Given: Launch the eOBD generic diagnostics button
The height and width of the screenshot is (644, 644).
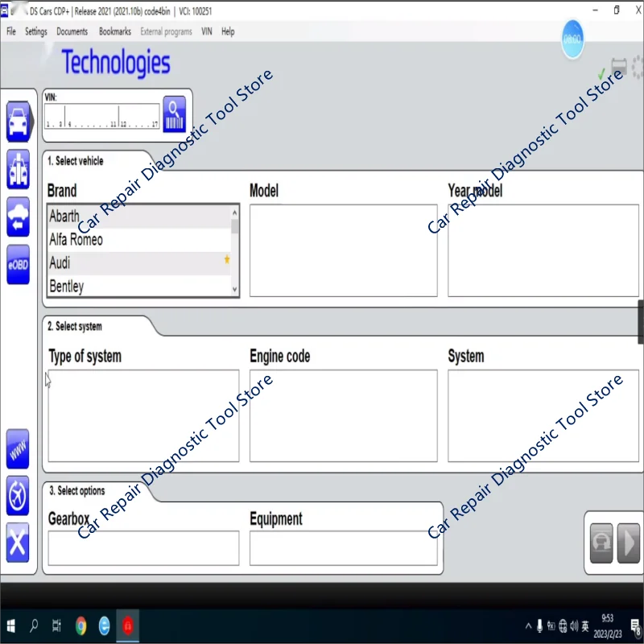Looking at the screenshot, I should pos(18,265).
